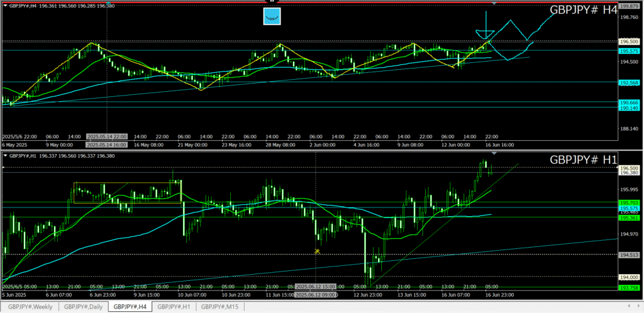Open the H4 chart's top-left triangle menu
The width and height of the screenshot is (644, 313).
(6, 6)
